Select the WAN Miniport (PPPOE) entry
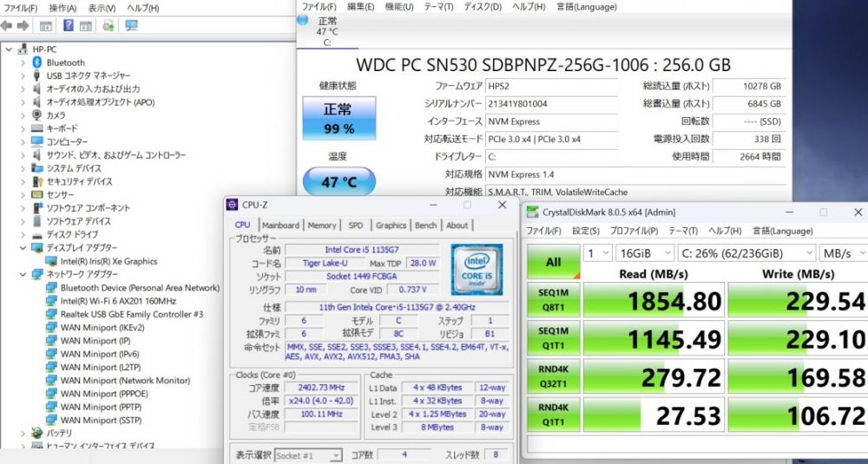This screenshot has width=868, height=464. tap(103, 394)
